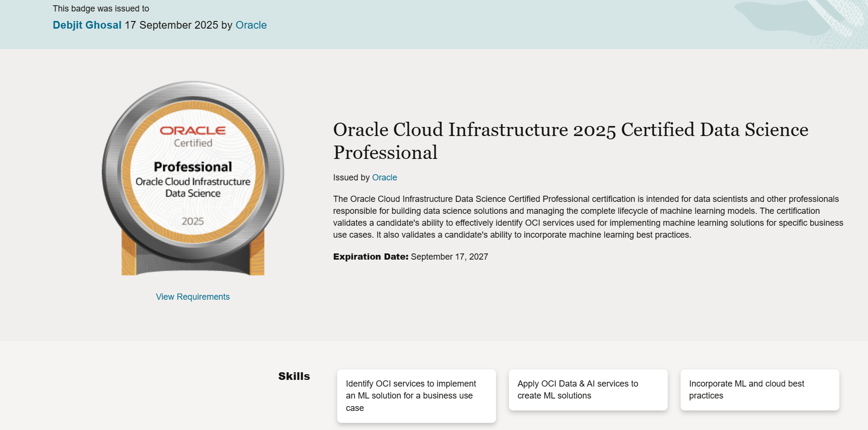Click the "This badge was issued to" text

pos(101,9)
